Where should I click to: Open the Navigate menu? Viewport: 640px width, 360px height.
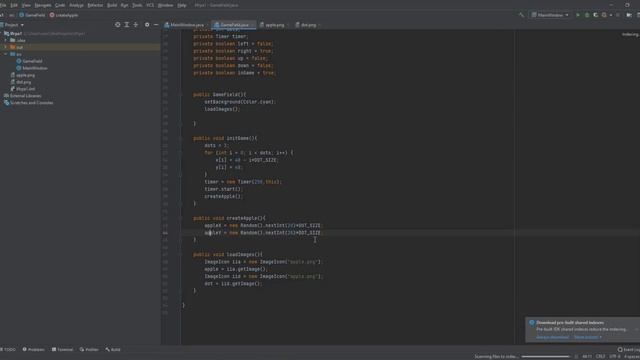click(42, 5)
